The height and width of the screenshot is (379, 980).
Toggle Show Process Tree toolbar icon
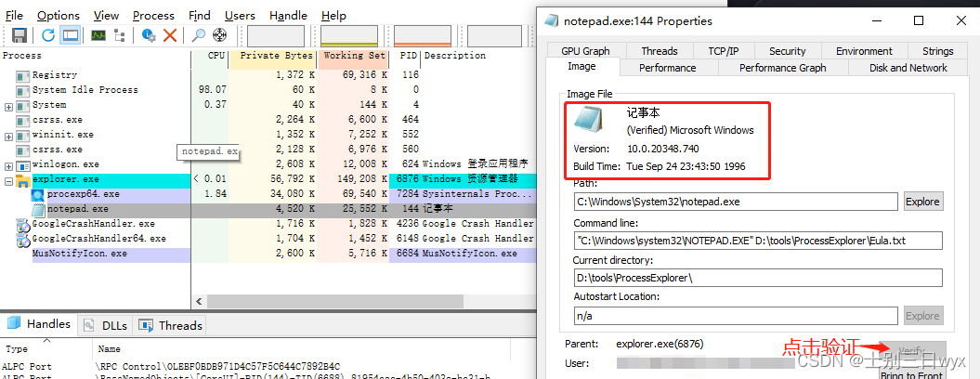click(119, 35)
